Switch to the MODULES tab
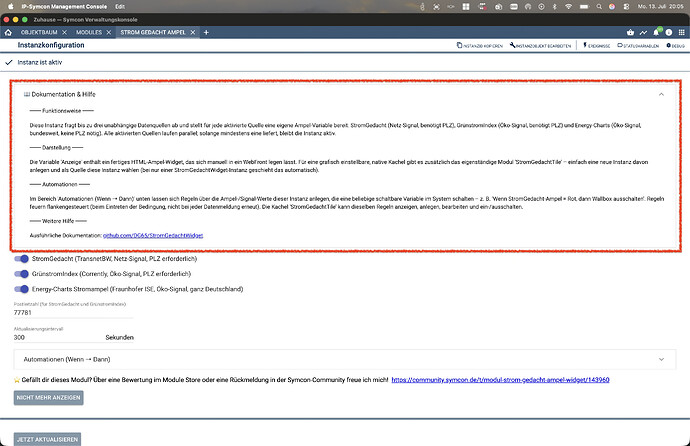Viewport: 690px width, 446px height. pyautogui.click(x=89, y=33)
